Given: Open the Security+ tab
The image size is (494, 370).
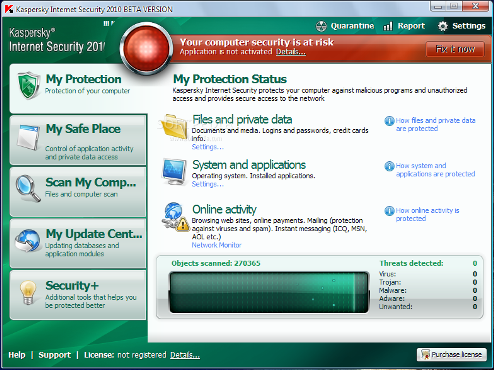Looking at the screenshot, I should coord(78,295).
